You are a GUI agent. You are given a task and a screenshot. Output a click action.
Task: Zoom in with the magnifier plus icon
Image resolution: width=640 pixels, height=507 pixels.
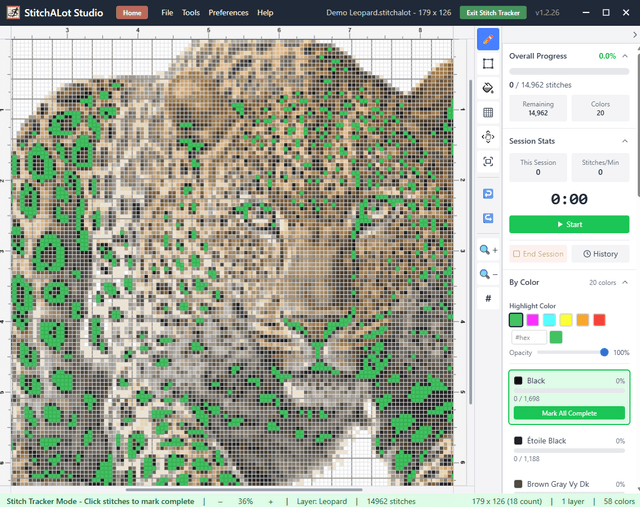click(488, 249)
